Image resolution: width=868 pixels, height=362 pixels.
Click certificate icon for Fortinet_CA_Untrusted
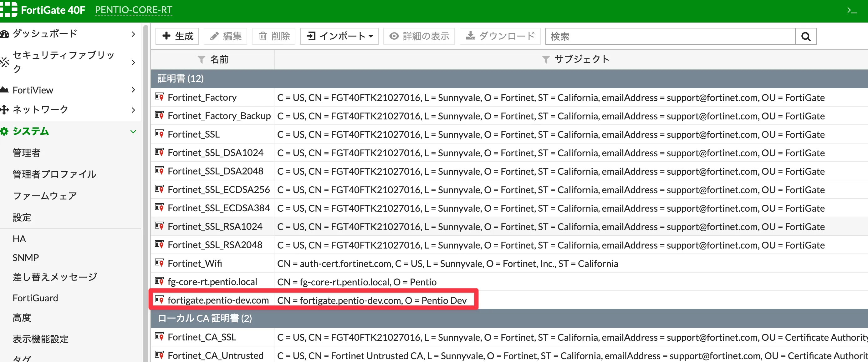pyautogui.click(x=159, y=355)
